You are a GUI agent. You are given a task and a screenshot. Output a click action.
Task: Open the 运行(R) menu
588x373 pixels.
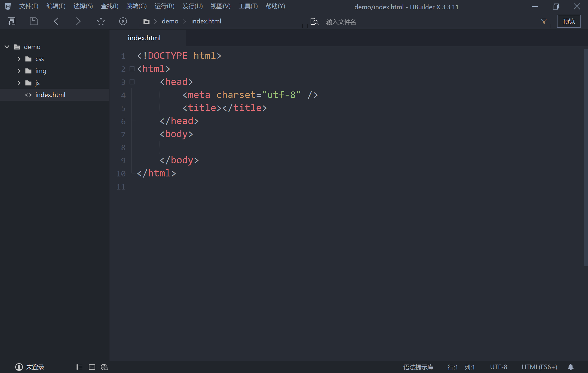164,6
